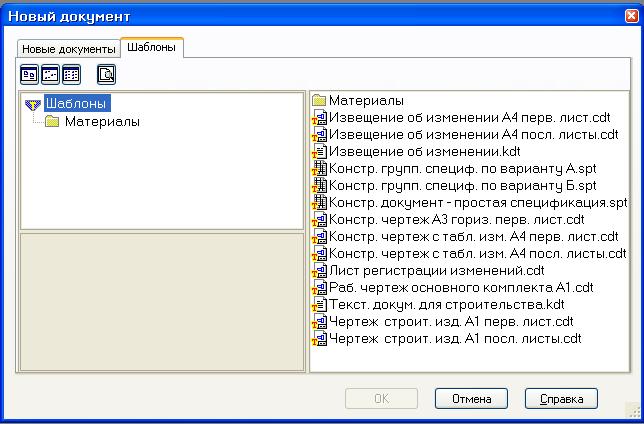Select Чертеж строит. изд. А1 перв. лист.cdt
The width and height of the screenshot is (644, 424).
click(451, 322)
